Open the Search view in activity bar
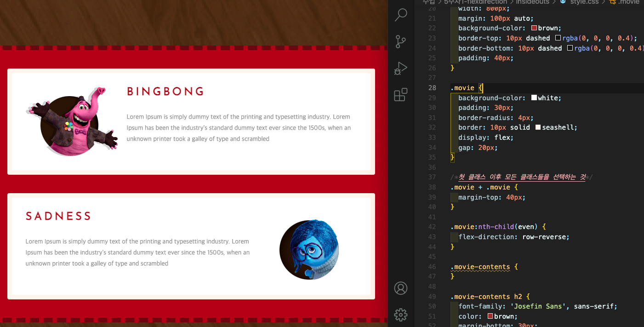This screenshot has width=644, height=327. coord(401,15)
